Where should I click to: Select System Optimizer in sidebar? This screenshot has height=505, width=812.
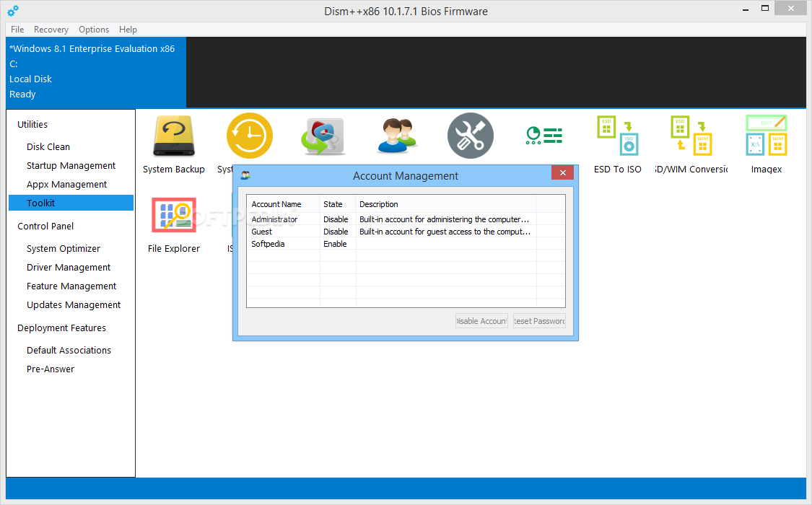[64, 249]
